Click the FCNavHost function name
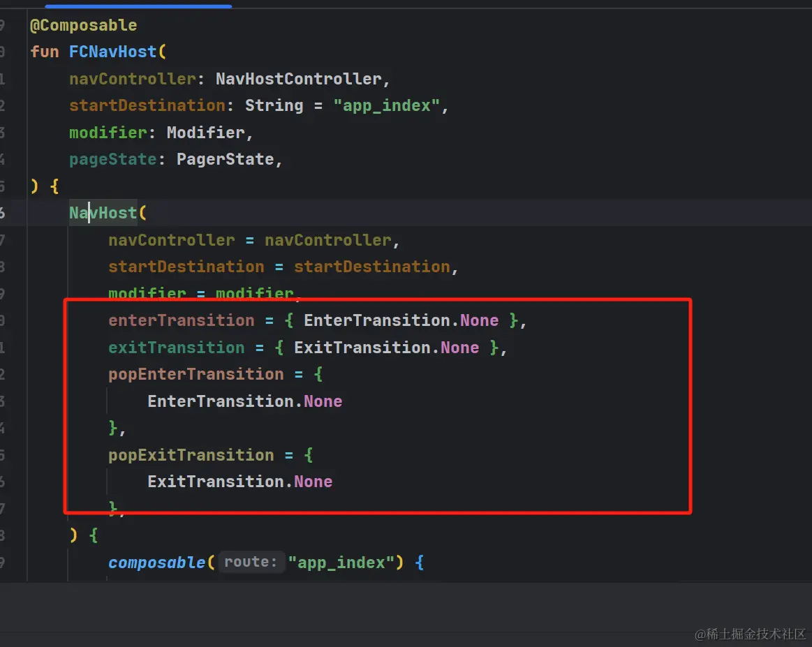 [x=112, y=52]
